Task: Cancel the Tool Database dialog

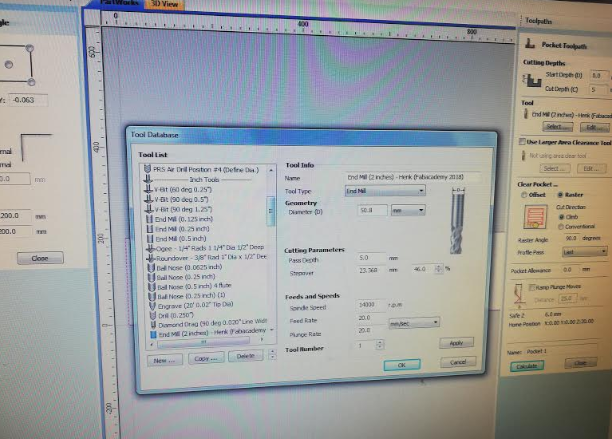Action: tap(458, 362)
